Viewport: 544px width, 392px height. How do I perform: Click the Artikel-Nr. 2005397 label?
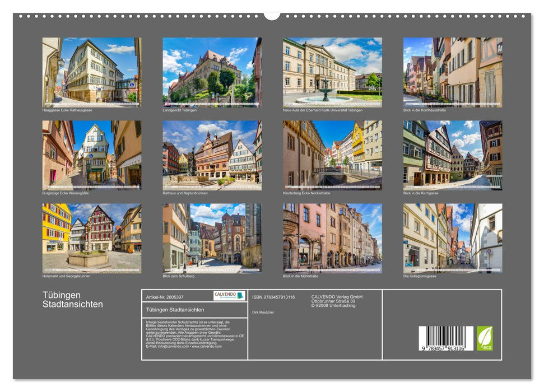click(x=165, y=297)
